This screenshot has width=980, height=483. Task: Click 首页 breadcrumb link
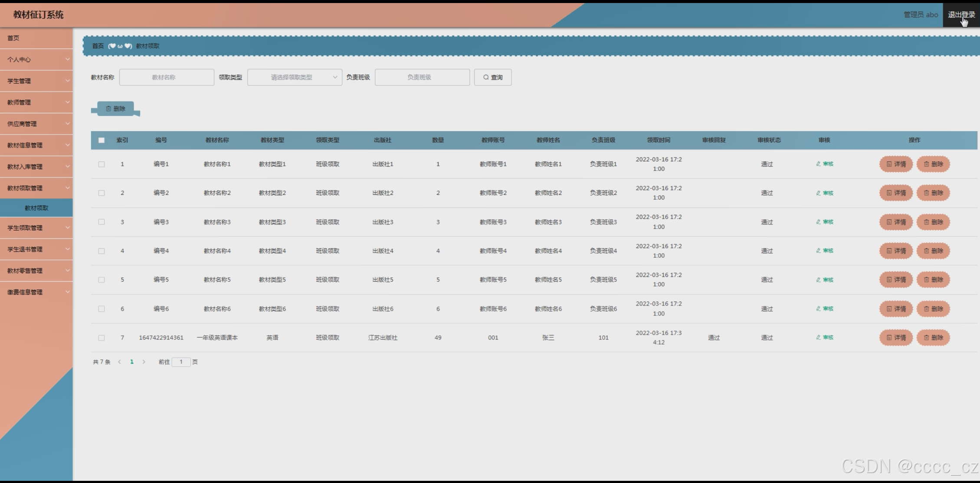tap(98, 46)
